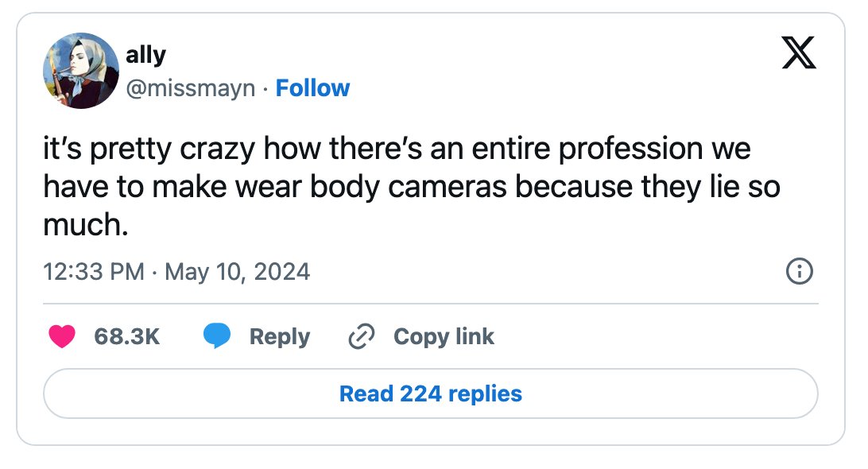Click the final tweet word much.
The image size is (868, 469).
point(86,225)
